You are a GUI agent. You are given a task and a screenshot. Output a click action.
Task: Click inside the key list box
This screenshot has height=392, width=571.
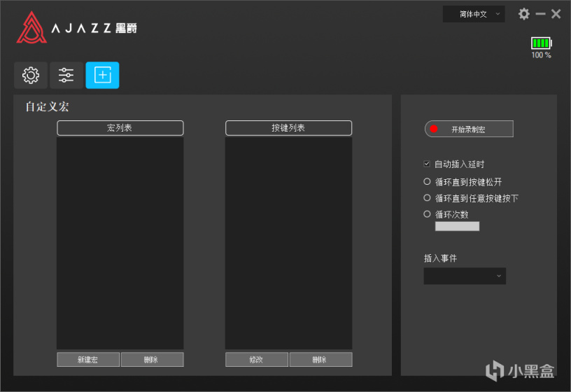tap(289, 243)
